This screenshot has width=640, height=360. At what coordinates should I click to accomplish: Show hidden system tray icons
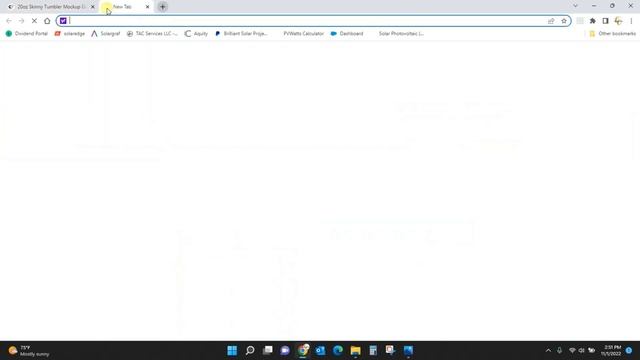(x=548, y=350)
